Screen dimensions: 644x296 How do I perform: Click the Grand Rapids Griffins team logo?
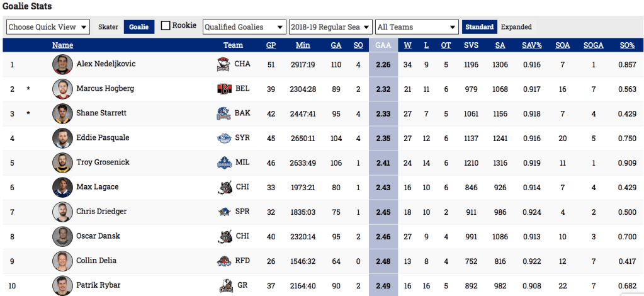tap(223, 285)
